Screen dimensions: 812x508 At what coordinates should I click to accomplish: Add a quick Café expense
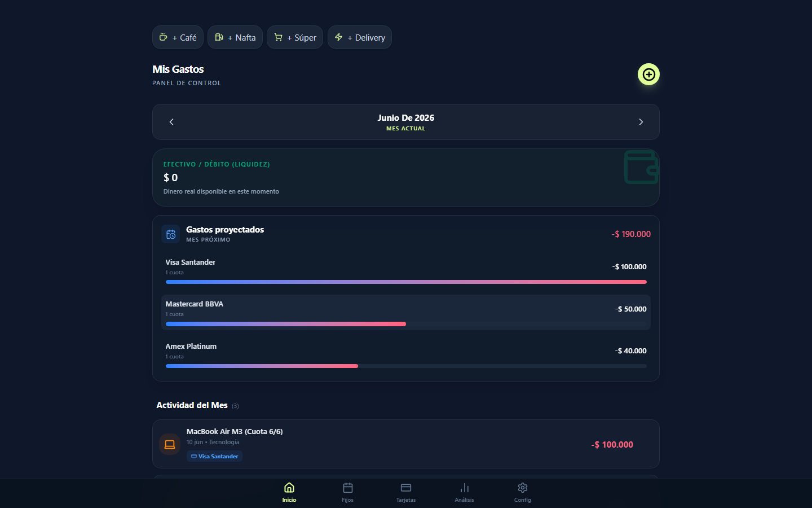[x=178, y=37]
